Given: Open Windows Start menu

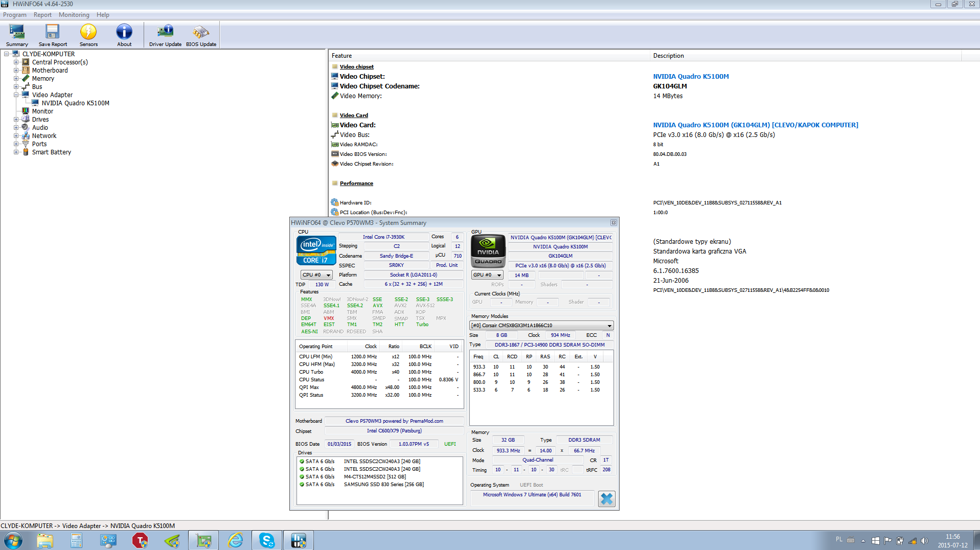Looking at the screenshot, I should (13, 540).
